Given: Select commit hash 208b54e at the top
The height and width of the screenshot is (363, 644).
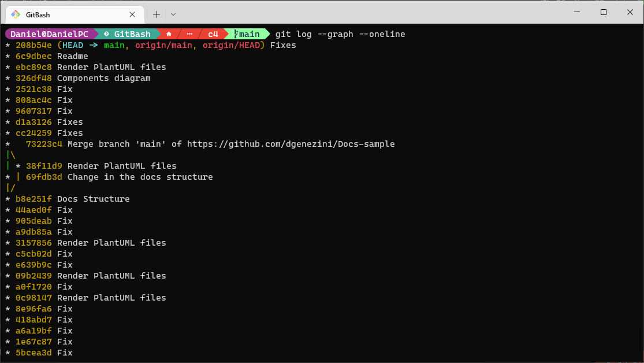Looking at the screenshot, I should (x=33, y=45).
